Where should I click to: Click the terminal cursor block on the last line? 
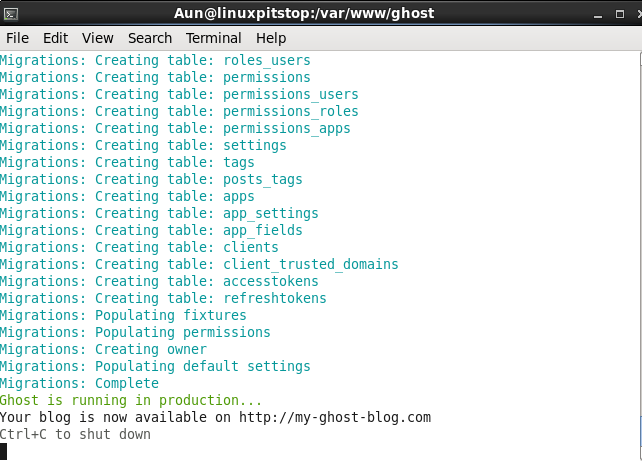[x=3, y=451]
